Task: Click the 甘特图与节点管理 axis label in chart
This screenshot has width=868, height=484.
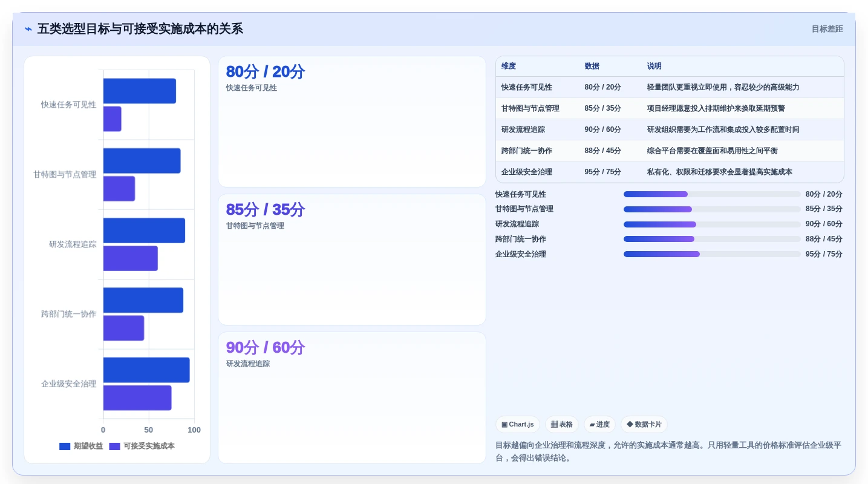Action: (65, 174)
